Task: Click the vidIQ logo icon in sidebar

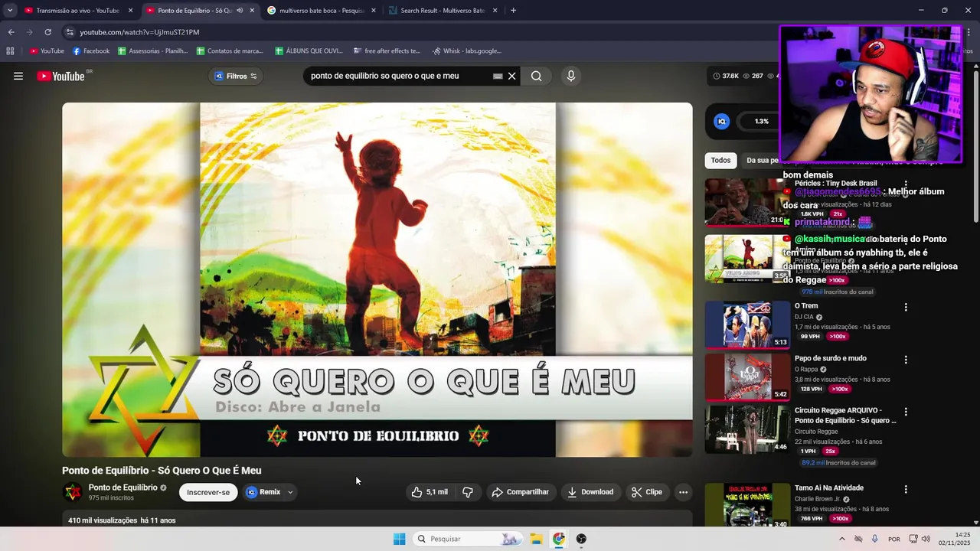Action: point(721,121)
